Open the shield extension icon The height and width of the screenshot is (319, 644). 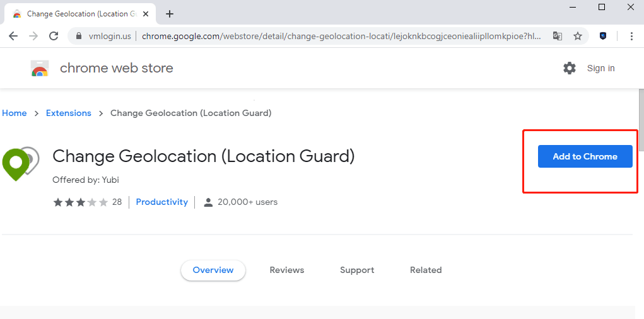click(x=603, y=36)
